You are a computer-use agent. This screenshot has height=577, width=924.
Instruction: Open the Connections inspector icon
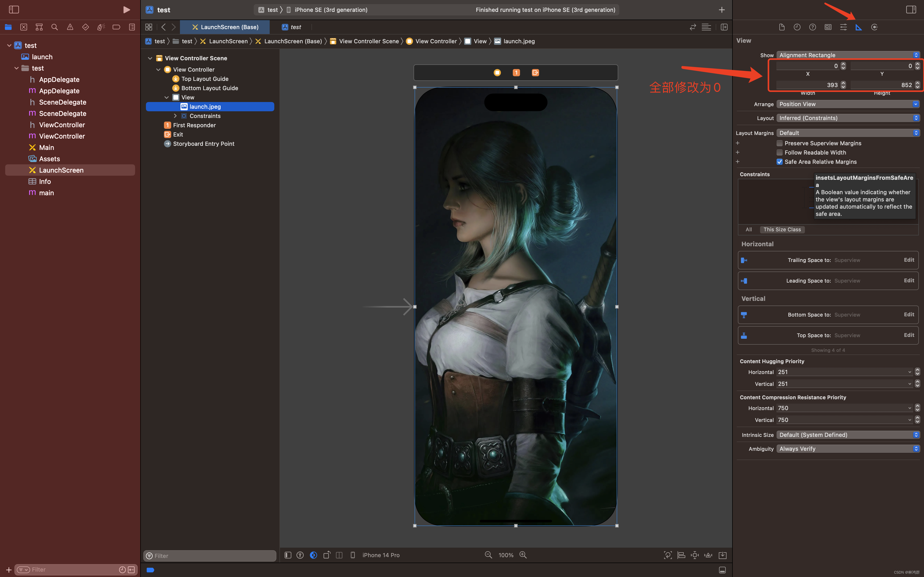point(874,27)
